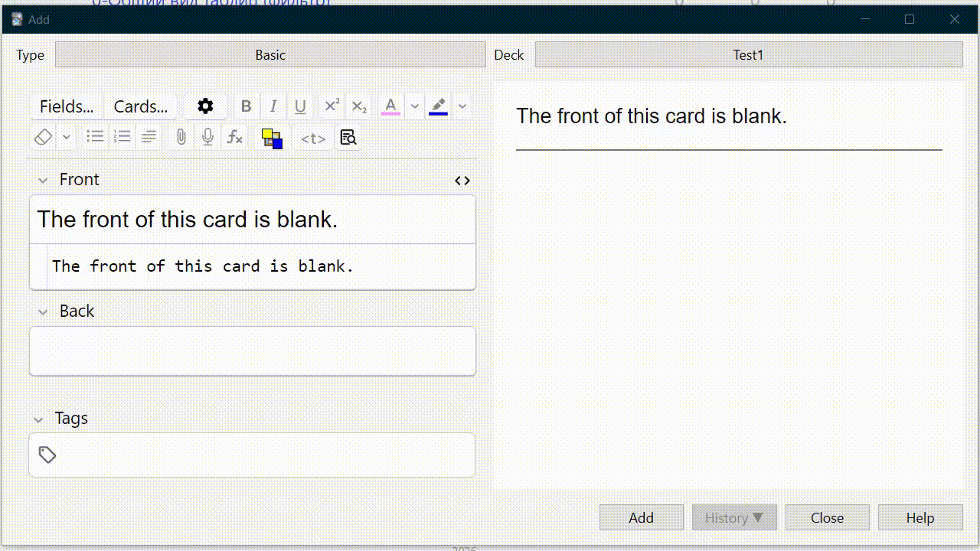Click the image occlusion icon
980x551 pixels.
click(272, 138)
